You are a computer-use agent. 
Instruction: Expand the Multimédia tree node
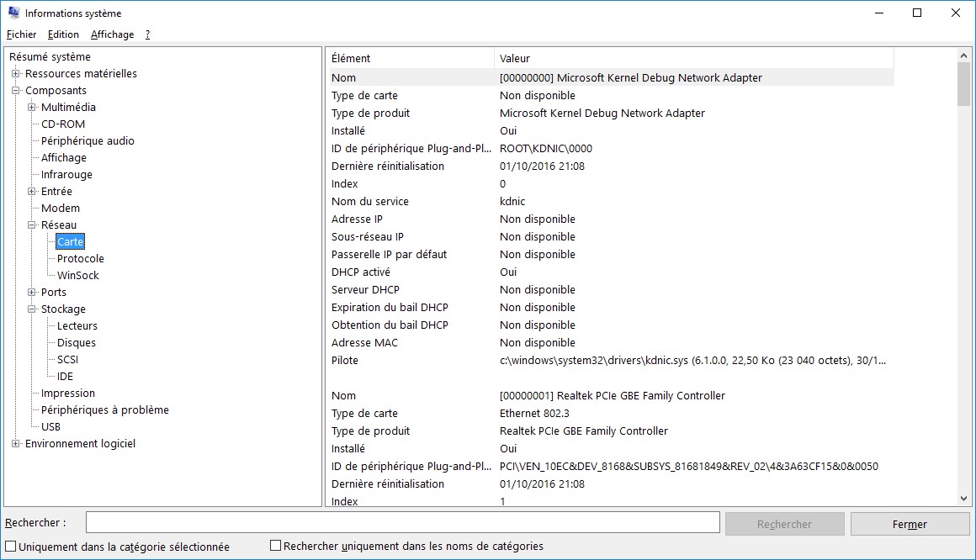(x=32, y=108)
